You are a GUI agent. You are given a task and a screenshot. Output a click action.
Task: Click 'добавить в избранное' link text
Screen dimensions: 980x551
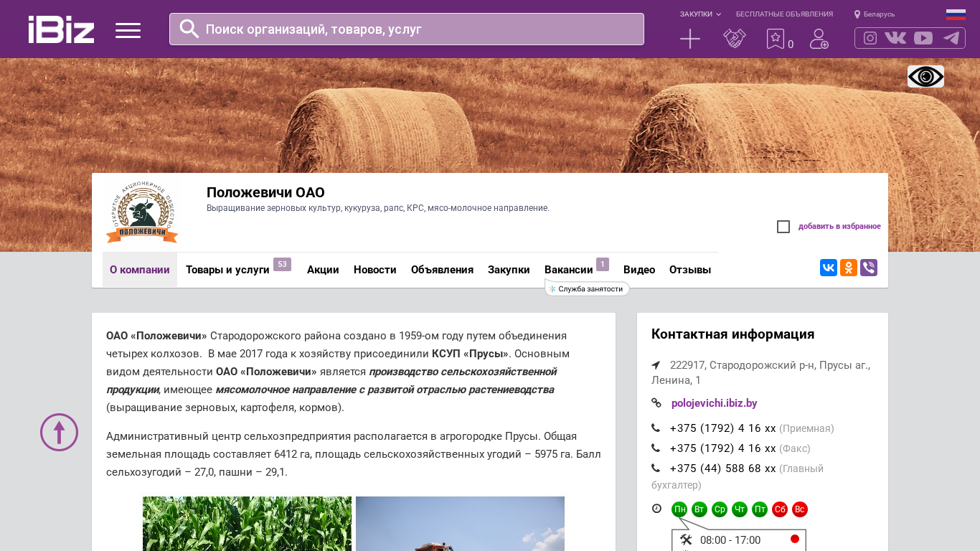[x=839, y=227]
